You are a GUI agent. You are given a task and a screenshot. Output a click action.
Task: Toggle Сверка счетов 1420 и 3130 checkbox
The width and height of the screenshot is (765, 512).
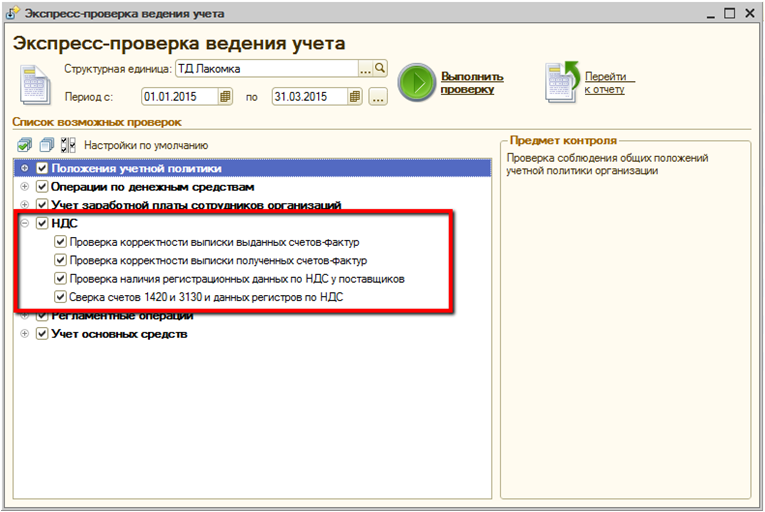[61, 297]
